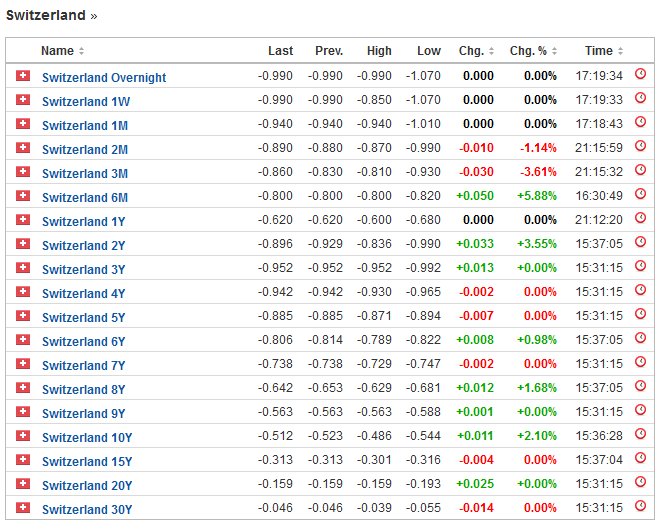Click the Swiss flag beside Switzerland 7Y
Viewport: 660px width, 530px height.
pyautogui.click(x=23, y=364)
